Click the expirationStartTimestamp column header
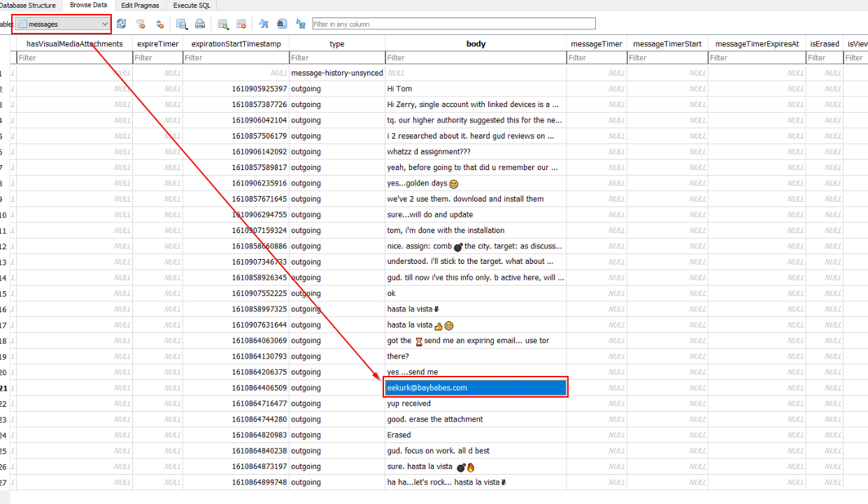 point(236,43)
